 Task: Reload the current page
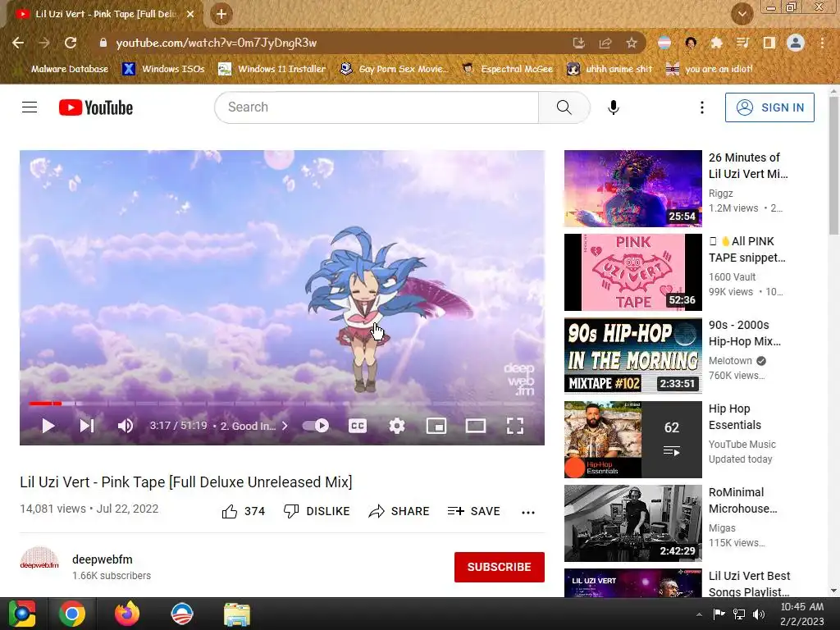71,43
